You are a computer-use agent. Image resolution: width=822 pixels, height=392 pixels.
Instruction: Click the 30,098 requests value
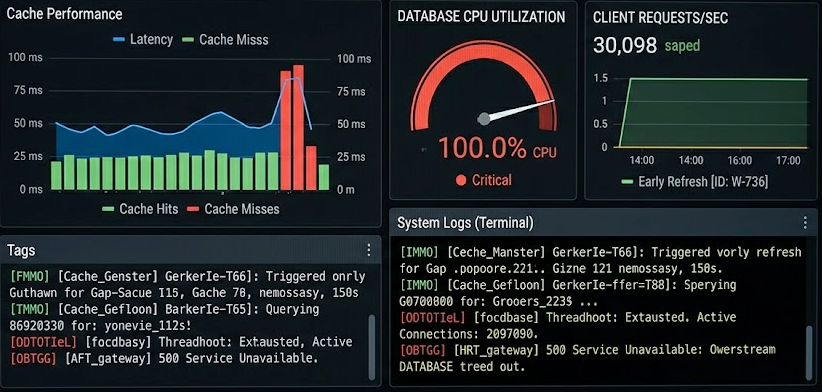coord(625,46)
